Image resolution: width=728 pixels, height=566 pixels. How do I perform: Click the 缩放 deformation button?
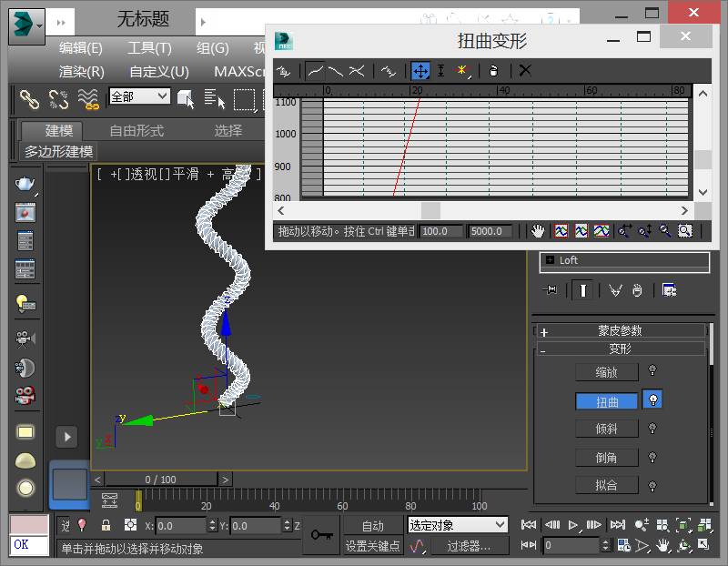pyautogui.click(x=606, y=372)
